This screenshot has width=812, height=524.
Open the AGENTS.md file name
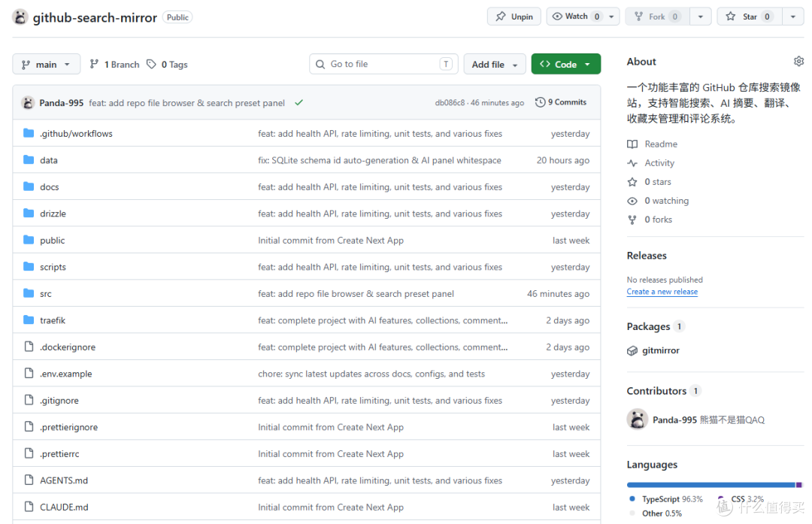pos(64,480)
